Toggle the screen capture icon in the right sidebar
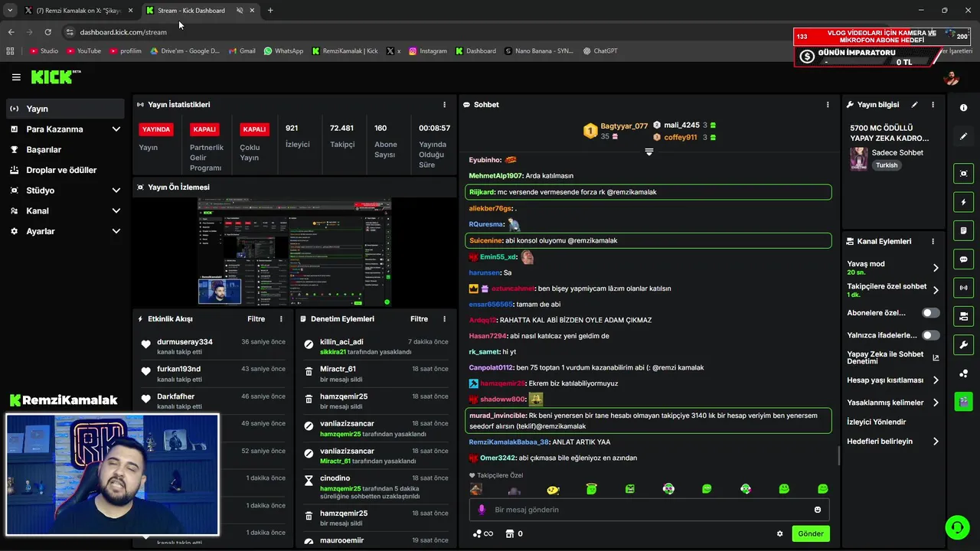The image size is (980, 551). tap(963, 174)
